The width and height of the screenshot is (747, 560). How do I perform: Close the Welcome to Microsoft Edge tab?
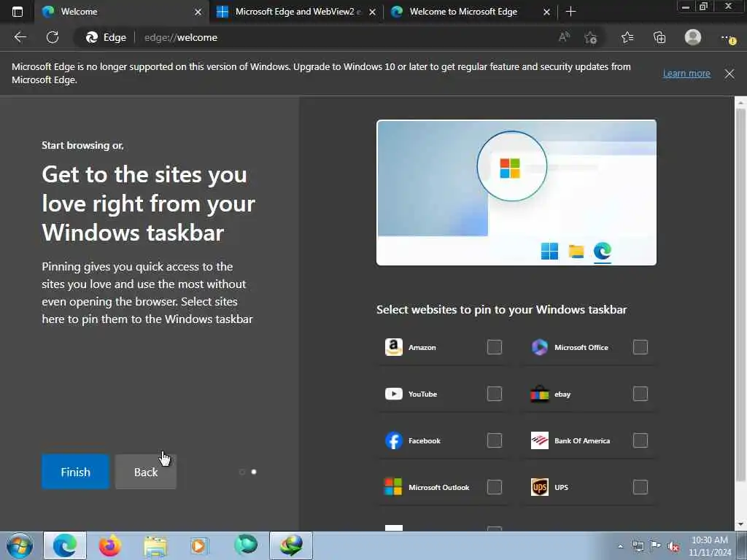(x=546, y=12)
